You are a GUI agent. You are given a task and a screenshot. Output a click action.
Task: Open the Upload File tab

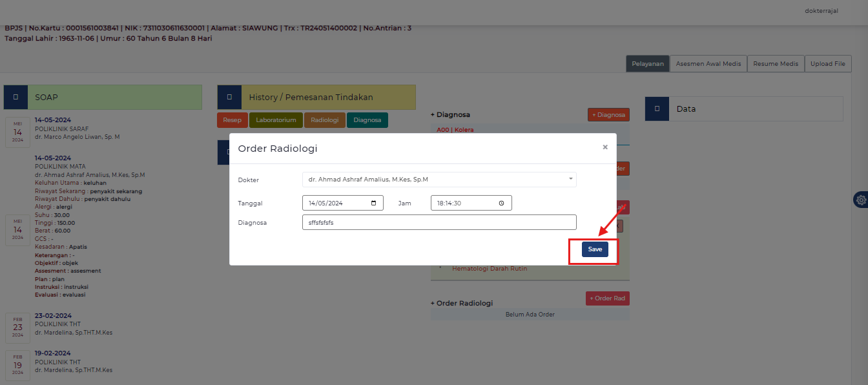coord(828,64)
